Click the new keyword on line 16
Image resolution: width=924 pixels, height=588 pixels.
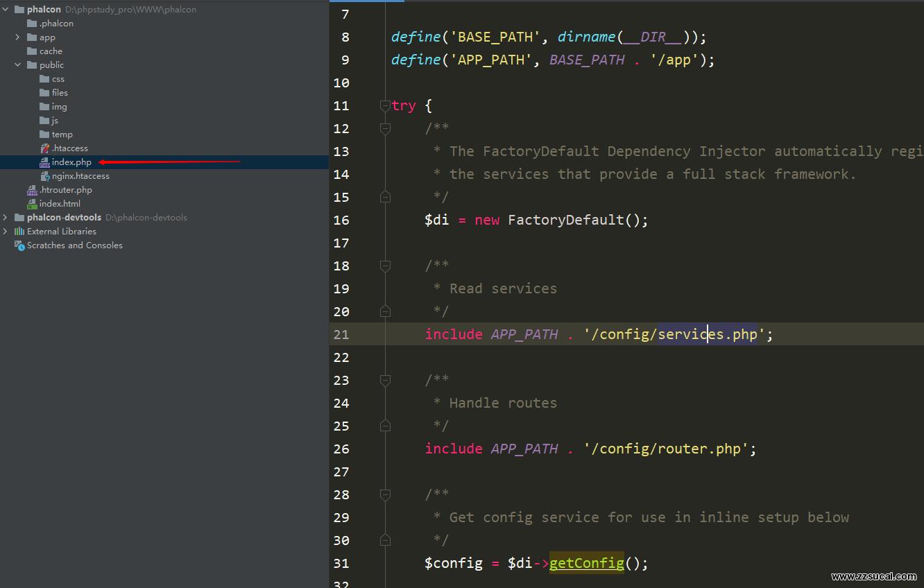[x=487, y=220]
